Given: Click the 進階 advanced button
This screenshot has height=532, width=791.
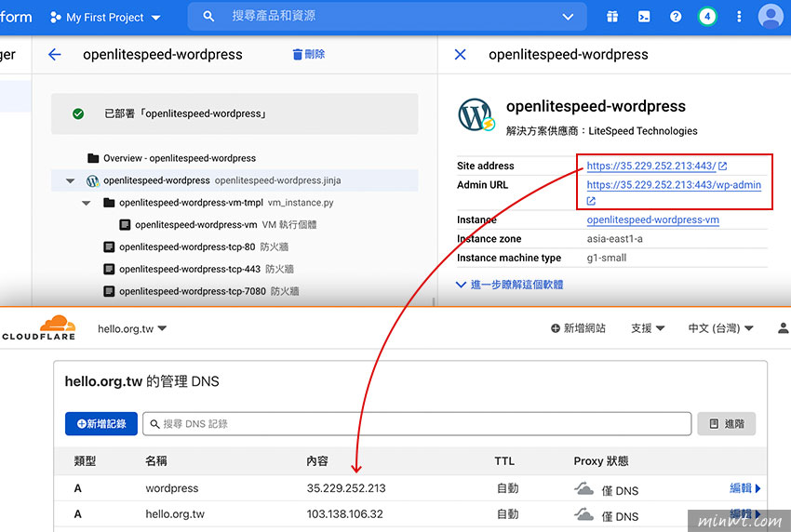Looking at the screenshot, I should point(727,423).
